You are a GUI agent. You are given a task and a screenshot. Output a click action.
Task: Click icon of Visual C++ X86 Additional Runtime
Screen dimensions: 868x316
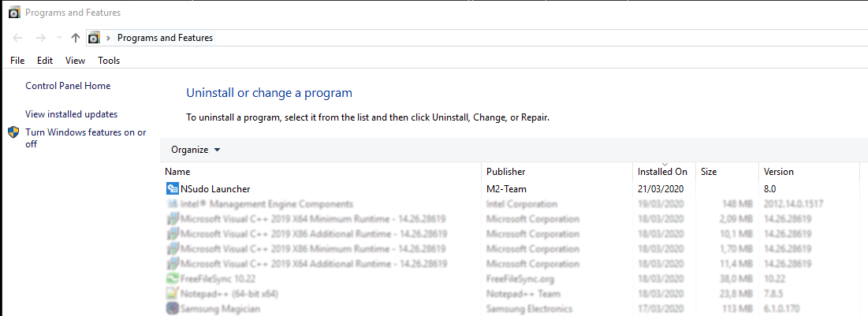(172, 233)
